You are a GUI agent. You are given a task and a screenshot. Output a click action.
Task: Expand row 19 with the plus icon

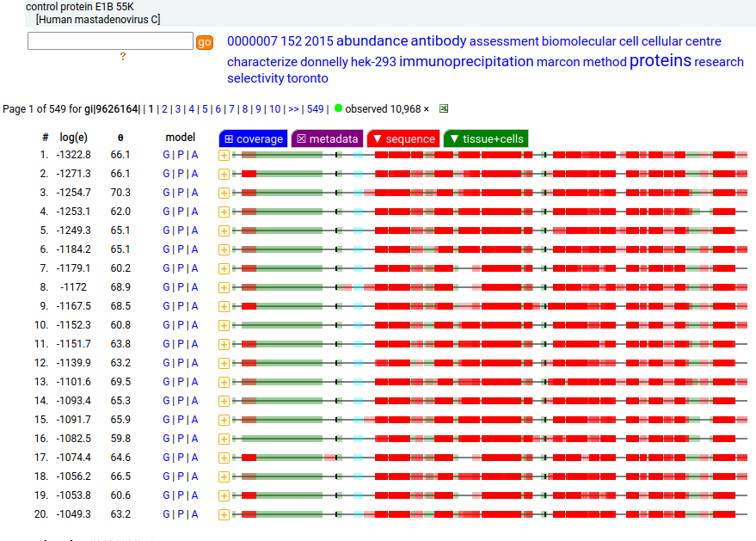pyautogui.click(x=224, y=495)
